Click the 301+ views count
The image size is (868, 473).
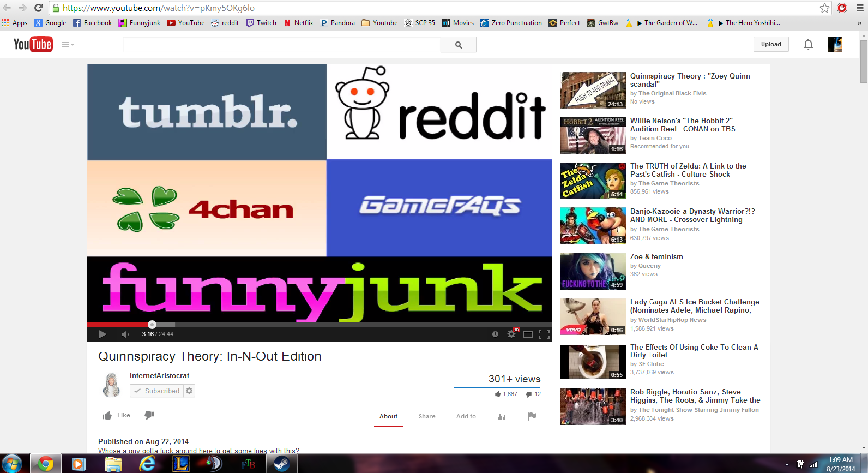point(514,379)
